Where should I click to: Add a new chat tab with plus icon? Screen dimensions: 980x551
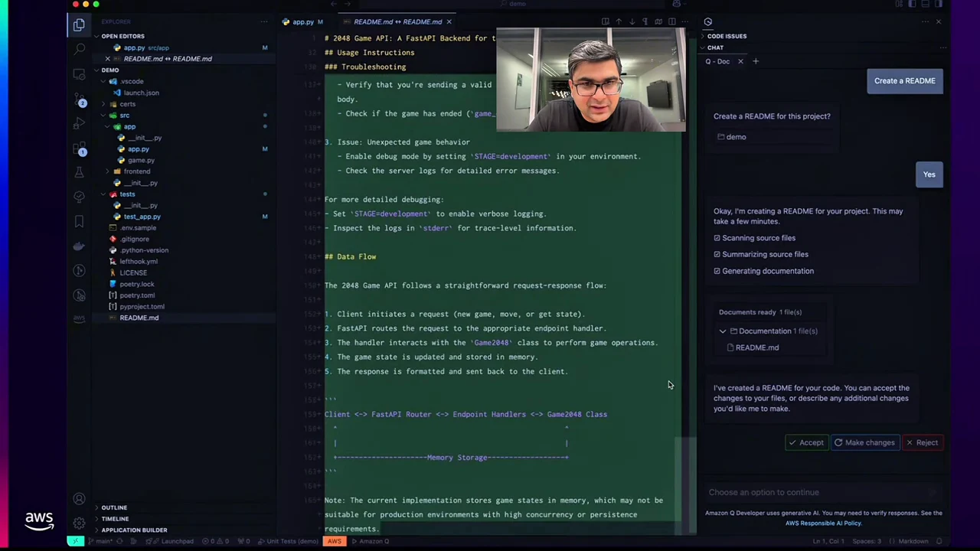[756, 61]
